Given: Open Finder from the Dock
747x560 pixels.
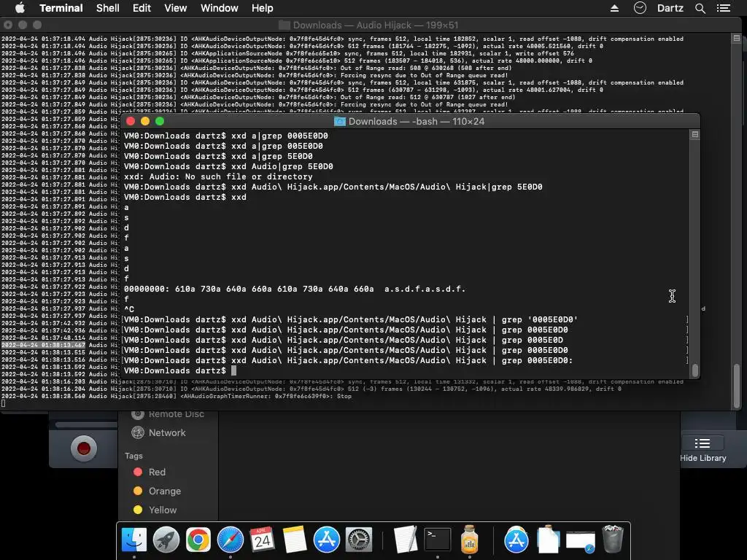Looking at the screenshot, I should 134,540.
